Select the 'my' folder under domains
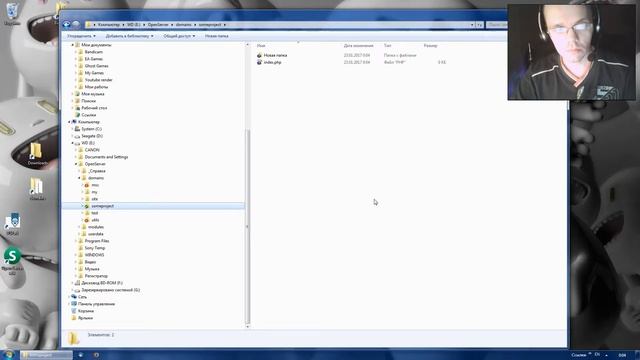Viewport: 640px width, 360px height. [x=94, y=192]
